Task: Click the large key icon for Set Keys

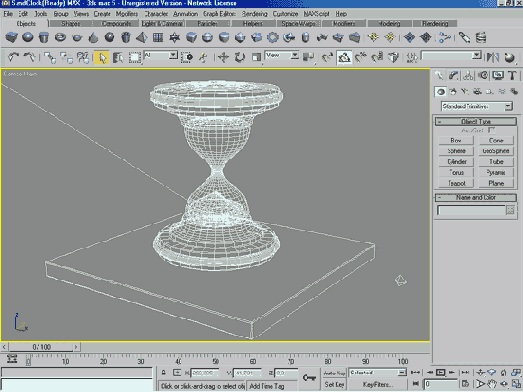Action: tap(309, 378)
